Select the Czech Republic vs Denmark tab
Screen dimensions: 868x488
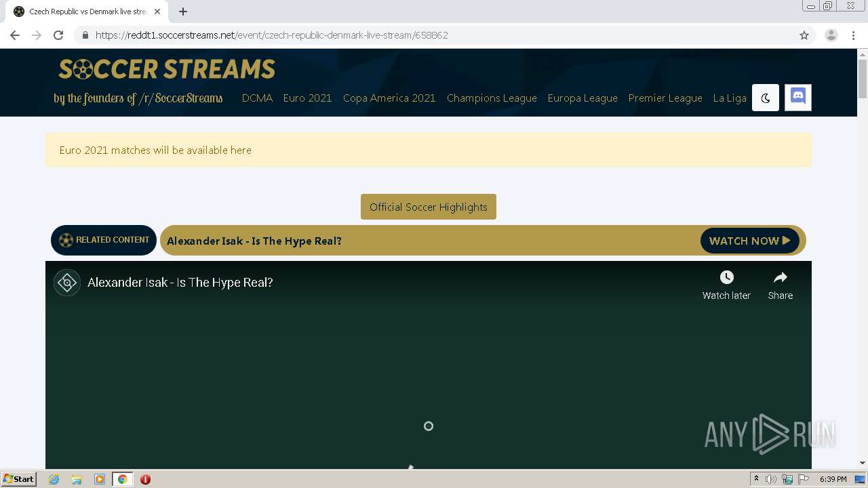tap(87, 12)
